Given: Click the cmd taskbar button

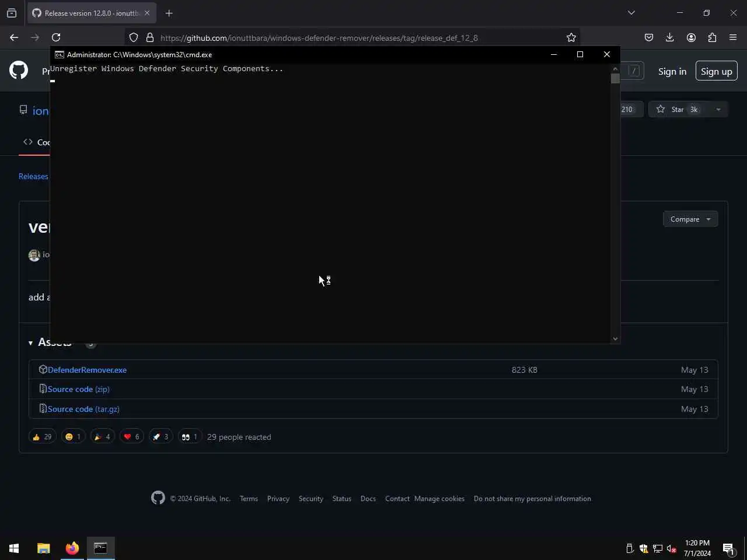Looking at the screenshot, I should [x=101, y=548].
